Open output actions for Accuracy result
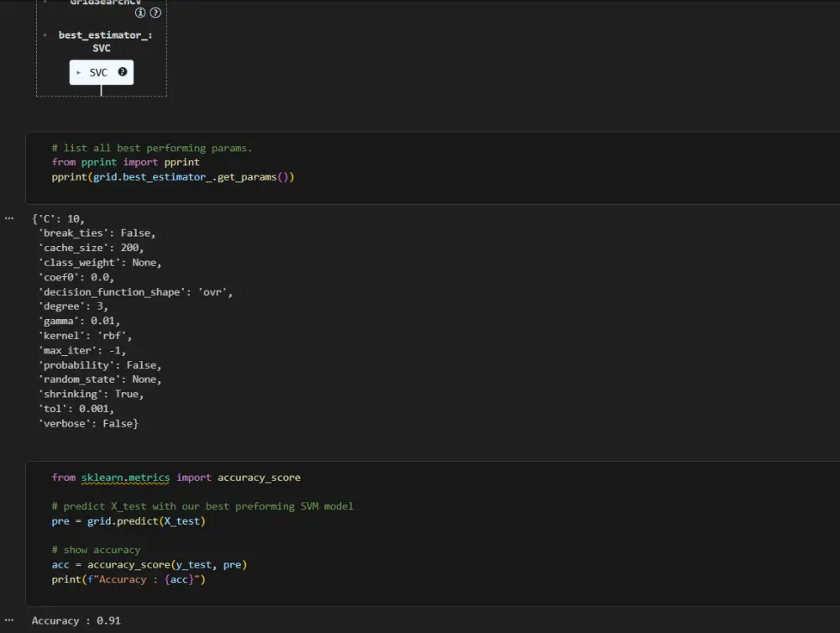 pos(9,620)
